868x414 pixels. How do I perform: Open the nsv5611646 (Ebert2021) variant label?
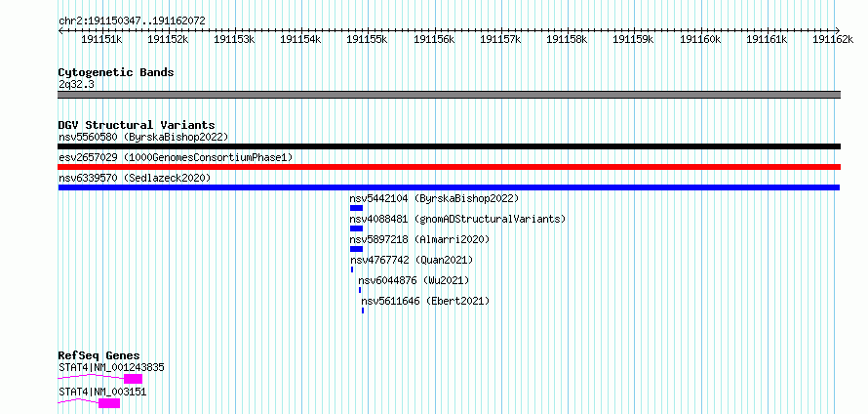[425, 301]
